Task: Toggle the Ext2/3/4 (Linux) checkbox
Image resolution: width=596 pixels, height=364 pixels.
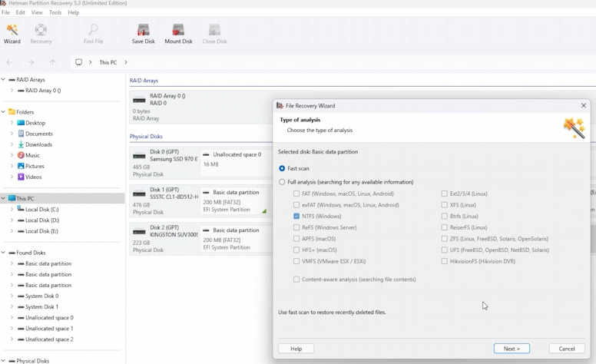Action: (x=445, y=194)
